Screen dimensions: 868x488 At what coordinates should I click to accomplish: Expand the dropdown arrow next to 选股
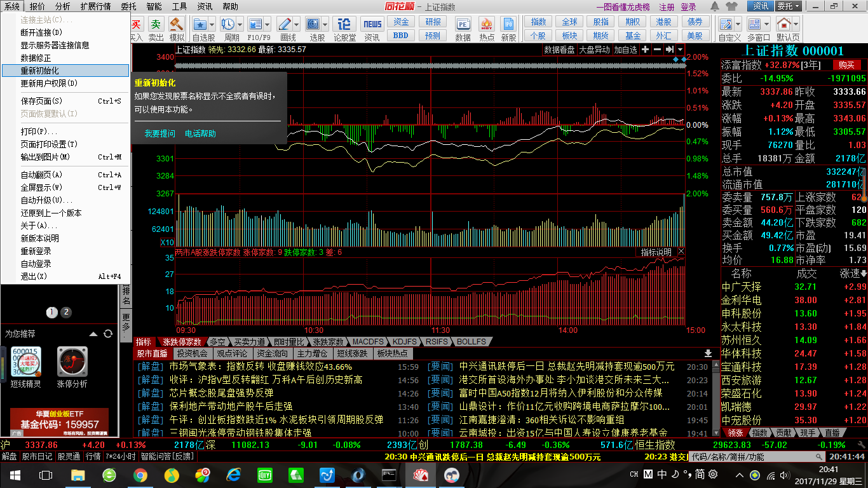click(325, 24)
